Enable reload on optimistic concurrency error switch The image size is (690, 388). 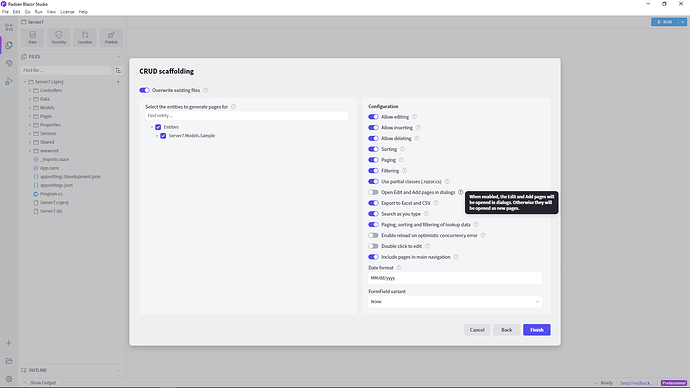(373, 235)
